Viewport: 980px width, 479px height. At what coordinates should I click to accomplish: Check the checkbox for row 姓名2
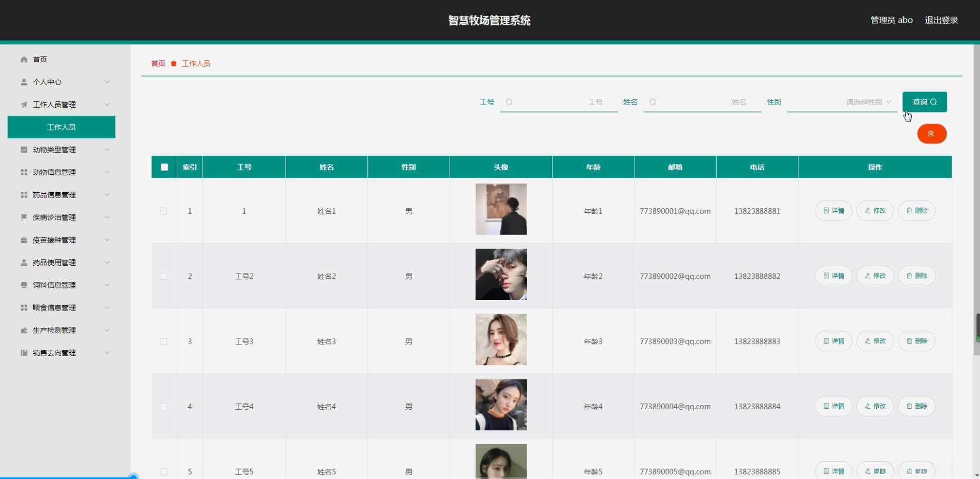(164, 276)
